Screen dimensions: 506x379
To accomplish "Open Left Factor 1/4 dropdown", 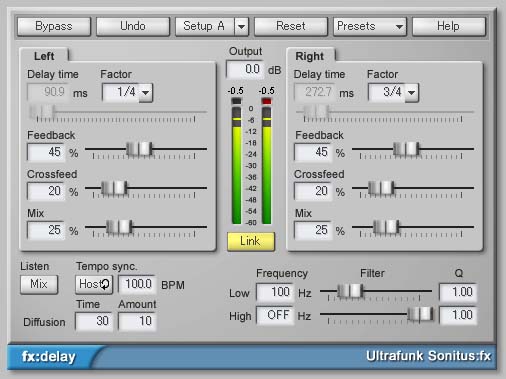I will [127, 92].
